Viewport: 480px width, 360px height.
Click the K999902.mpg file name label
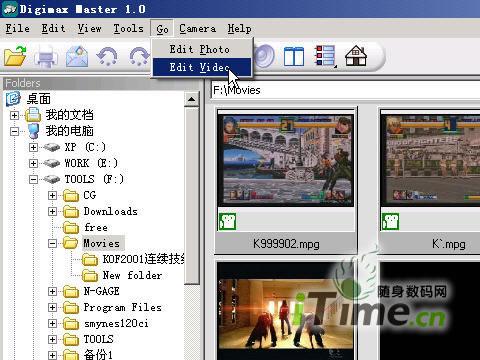[286, 244]
